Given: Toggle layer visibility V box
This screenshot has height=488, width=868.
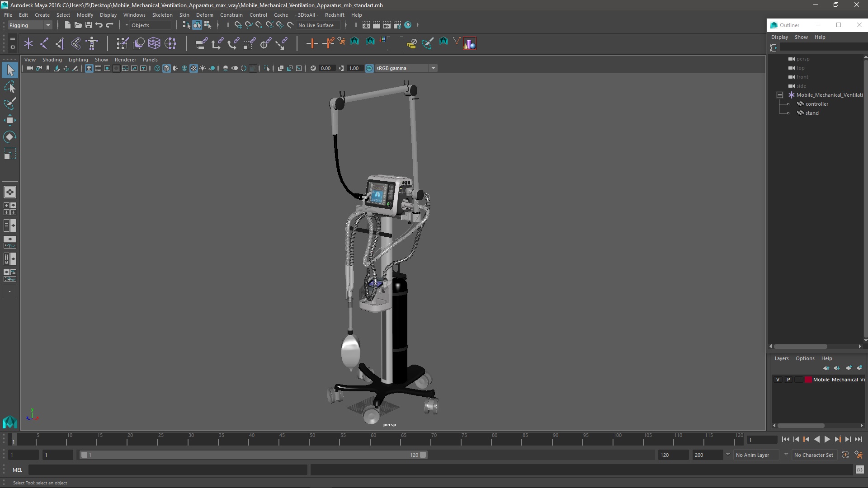Looking at the screenshot, I should [778, 380].
